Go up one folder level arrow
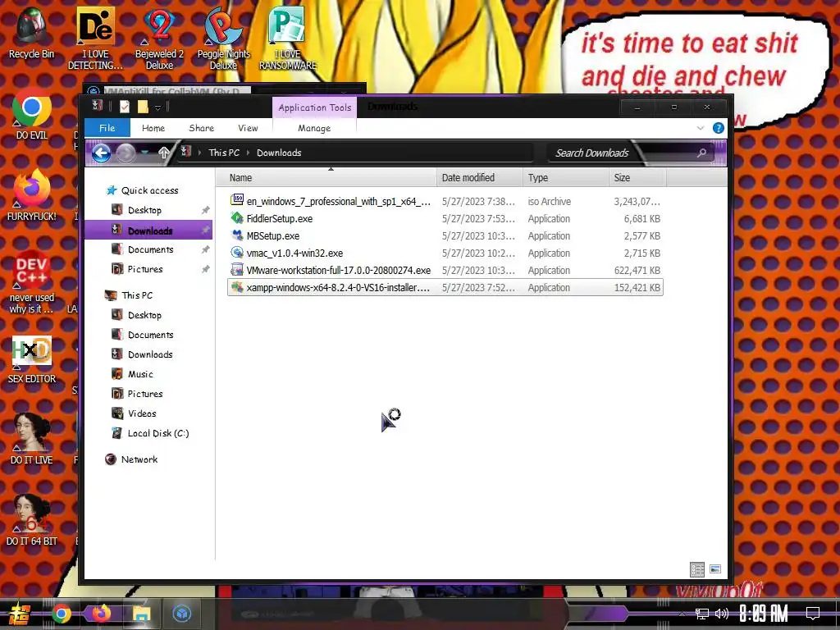This screenshot has width=840, height=630. click(x=164, y=153)
